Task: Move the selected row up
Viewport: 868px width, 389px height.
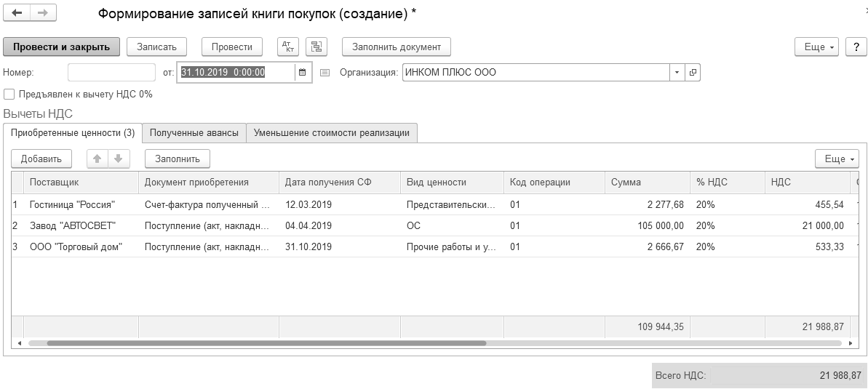Action: (x=97, y=159)
